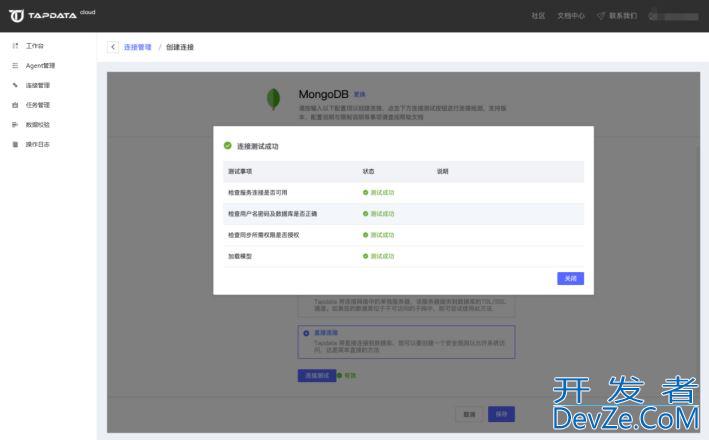
Task: Click the 数据校验 sidebar icon
Action: 15,124
